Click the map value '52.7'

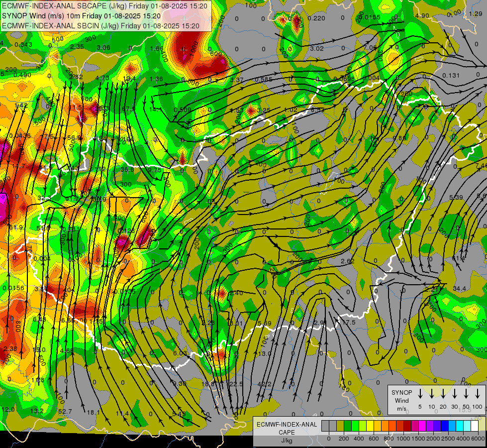tap(65, 411)
